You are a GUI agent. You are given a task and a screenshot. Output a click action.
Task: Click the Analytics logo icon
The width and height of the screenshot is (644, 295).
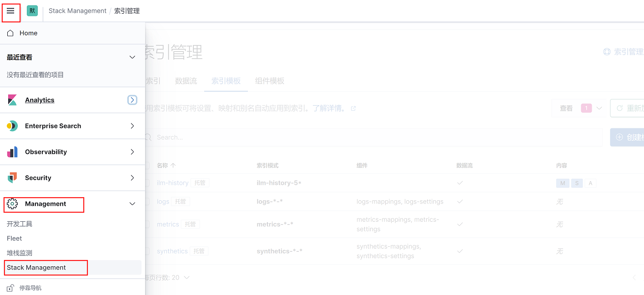(12, 100)
